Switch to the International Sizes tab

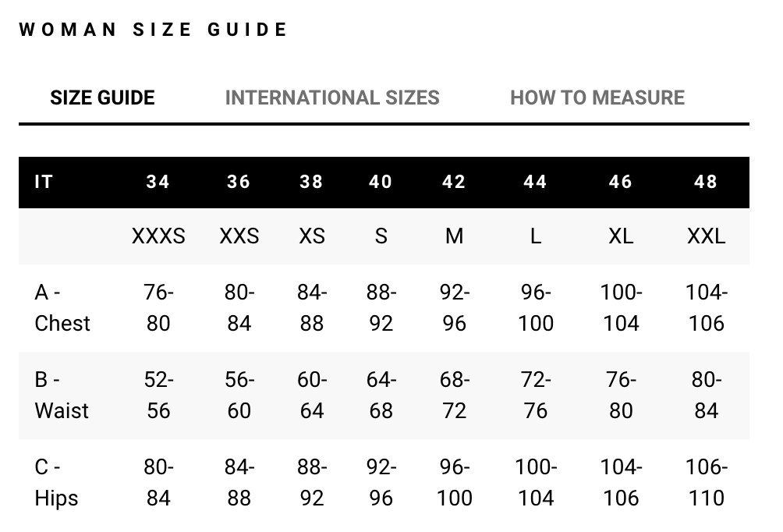coord(332,98)
